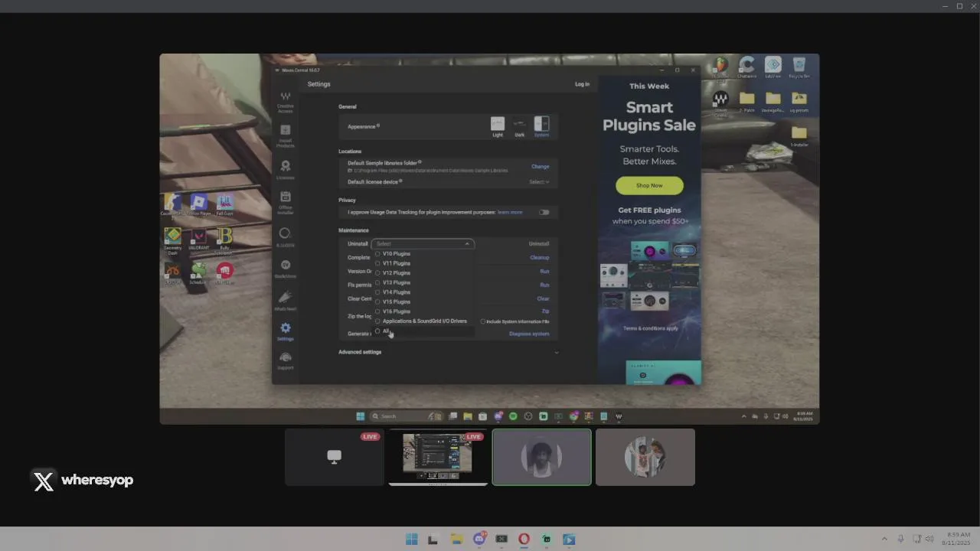This screenshot has width=980, height=551.
Task: Open the Offline Installer sidebar section
Action: coord(285,202)
